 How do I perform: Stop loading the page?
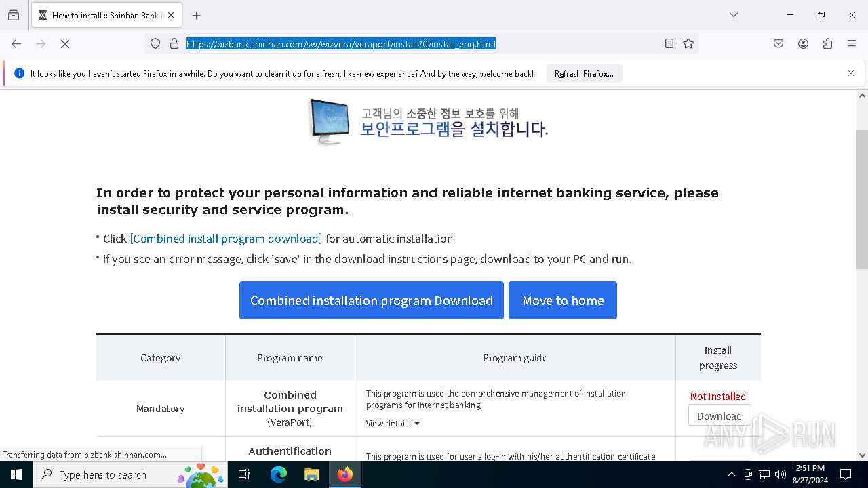(65, 43)
